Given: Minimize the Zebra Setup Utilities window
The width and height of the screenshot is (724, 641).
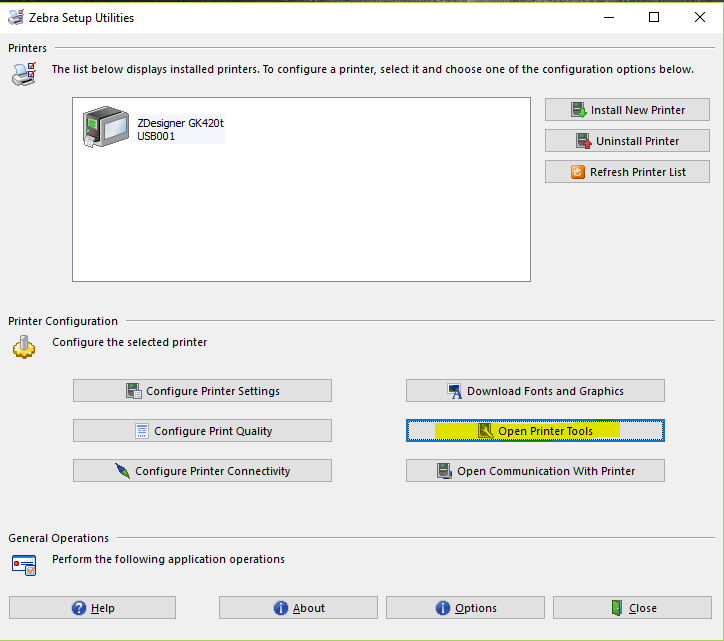Looking at the screenshot, I should 609,17.
